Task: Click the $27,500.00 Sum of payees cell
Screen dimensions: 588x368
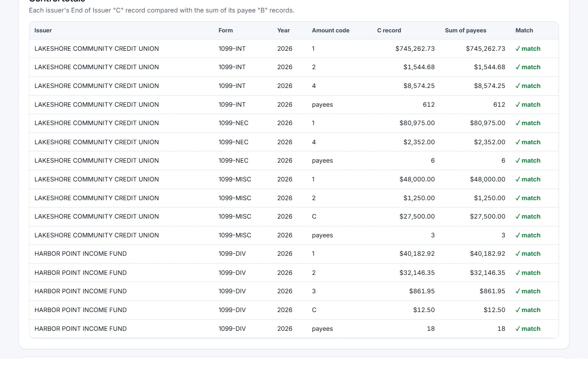Action: point(488,216)
